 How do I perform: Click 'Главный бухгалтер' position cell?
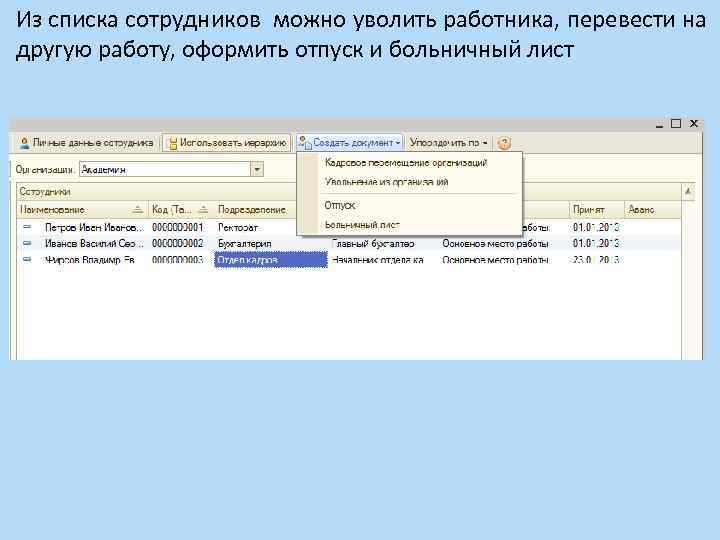(x=373, y=243)
